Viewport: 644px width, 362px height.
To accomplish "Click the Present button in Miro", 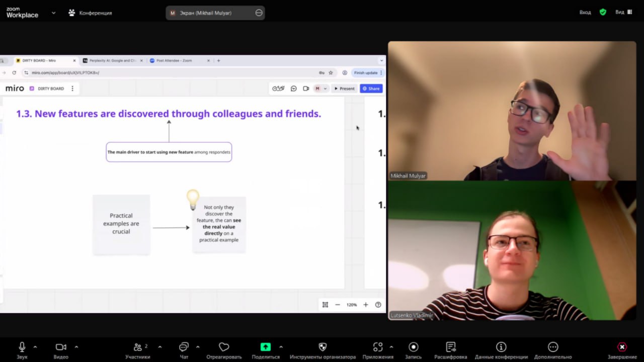I will pos(345,88).
